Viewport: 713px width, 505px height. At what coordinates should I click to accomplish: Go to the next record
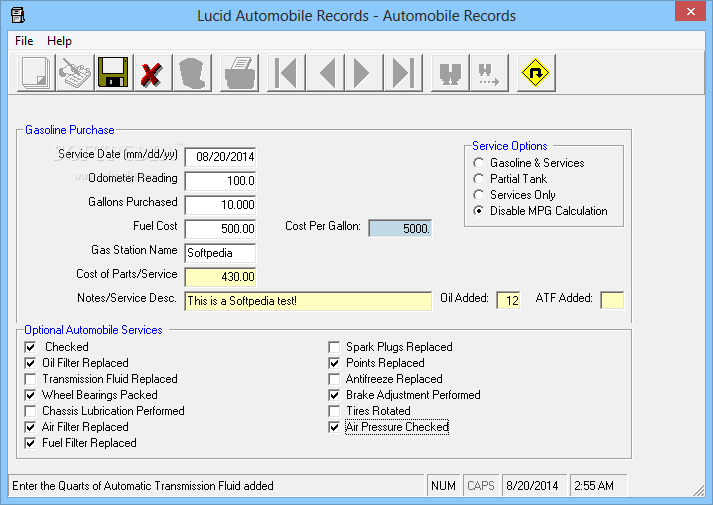[364, 73]
